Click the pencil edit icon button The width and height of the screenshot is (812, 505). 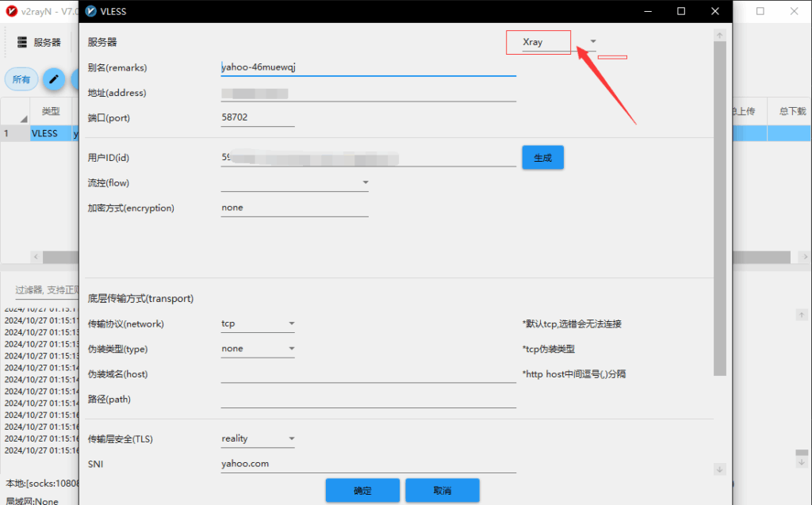pyautogui.click(x=54, y=79)
